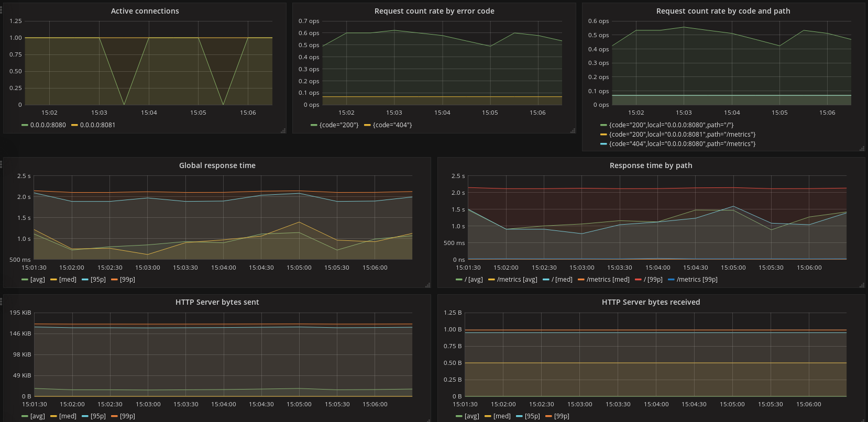Open the Active connections panel title menu
Screen dimensions: 868x422
pyautogui.click(x=145, y=11)
